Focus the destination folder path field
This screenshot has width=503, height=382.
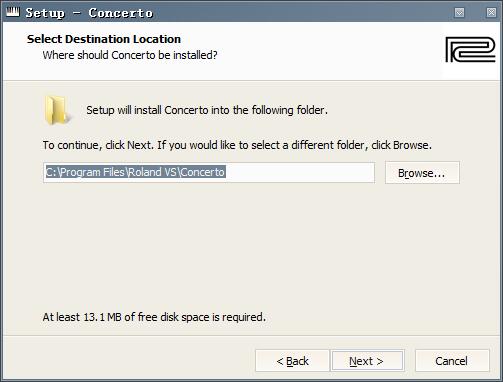pos(209,172)
